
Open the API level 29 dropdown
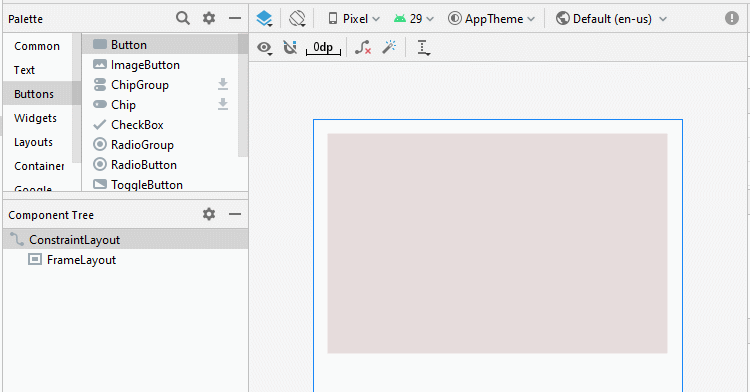414,19
